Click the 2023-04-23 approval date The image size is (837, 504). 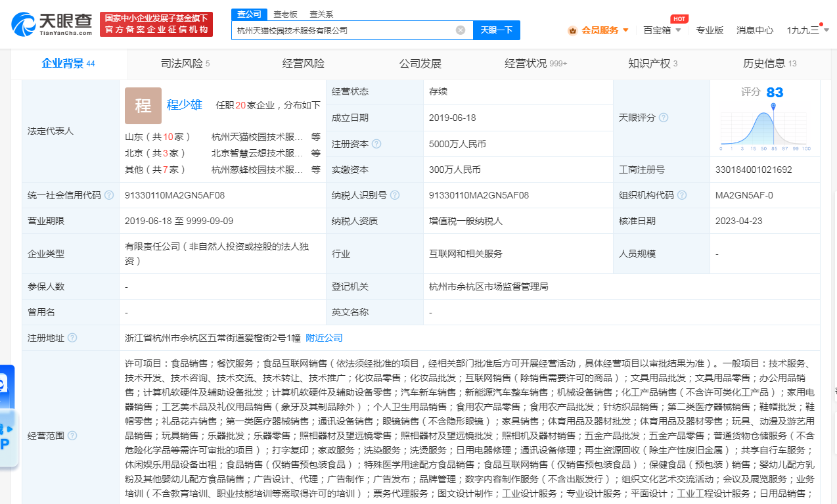(x=739, y=221)
